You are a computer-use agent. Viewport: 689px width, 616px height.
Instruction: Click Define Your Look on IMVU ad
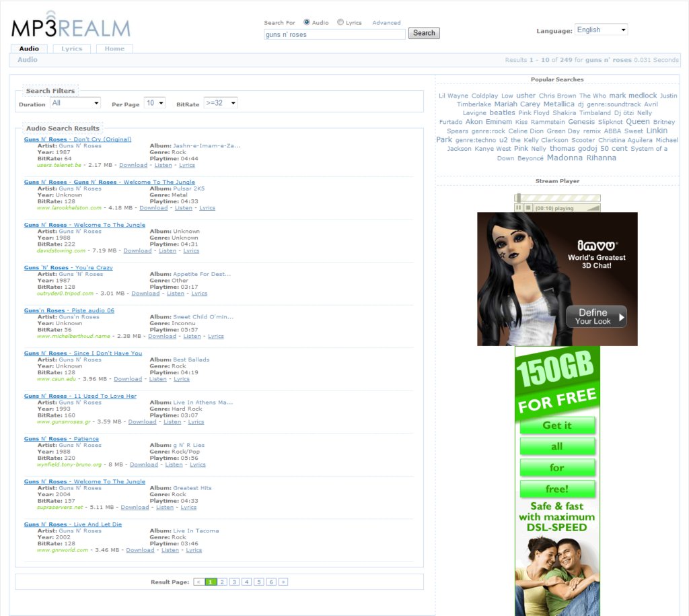tap(596, 316)
